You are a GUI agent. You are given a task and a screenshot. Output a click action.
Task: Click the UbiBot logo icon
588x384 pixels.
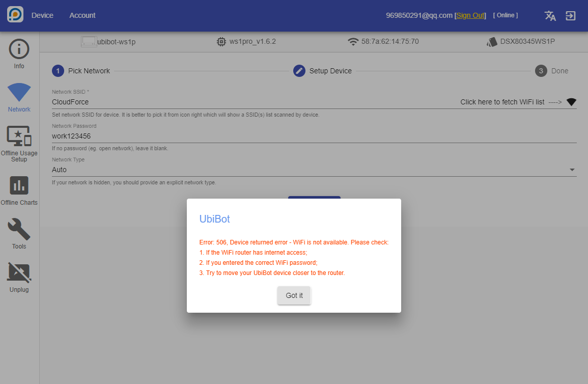pyautogui.click(x=15, y=15)
